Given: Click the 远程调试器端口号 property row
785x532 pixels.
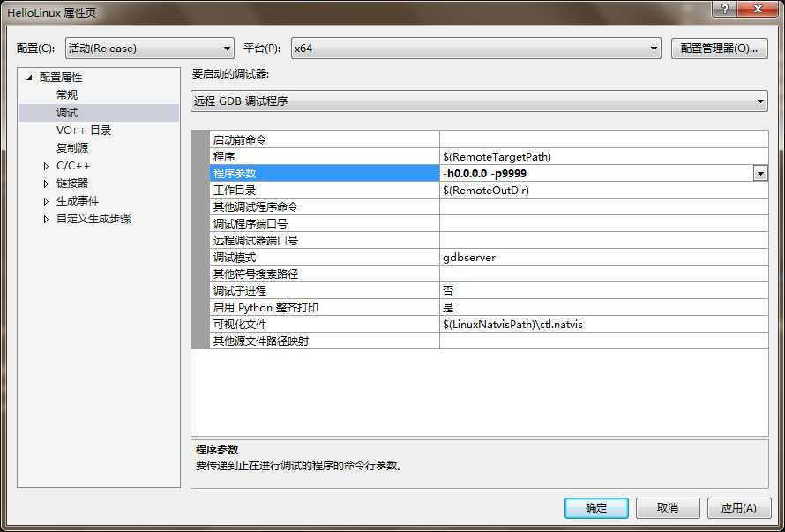Looking at the screenshot, I should (489, 241).
